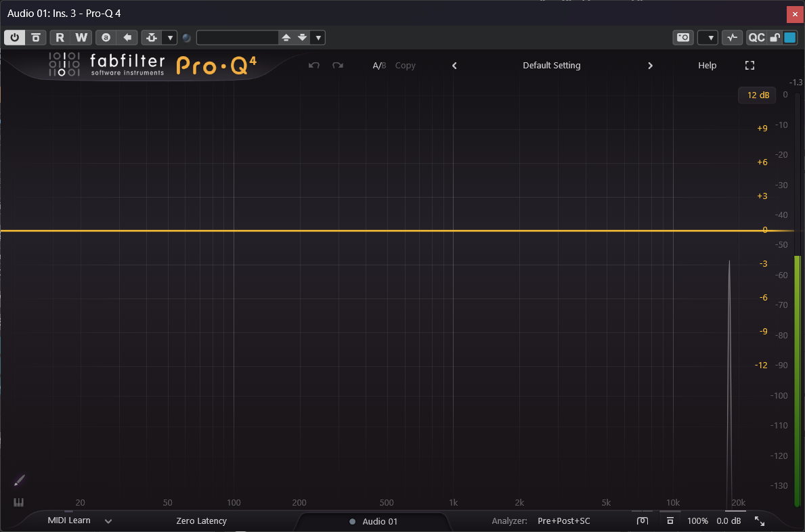Expand the MIDI Learn dropdown

point(108,520)
